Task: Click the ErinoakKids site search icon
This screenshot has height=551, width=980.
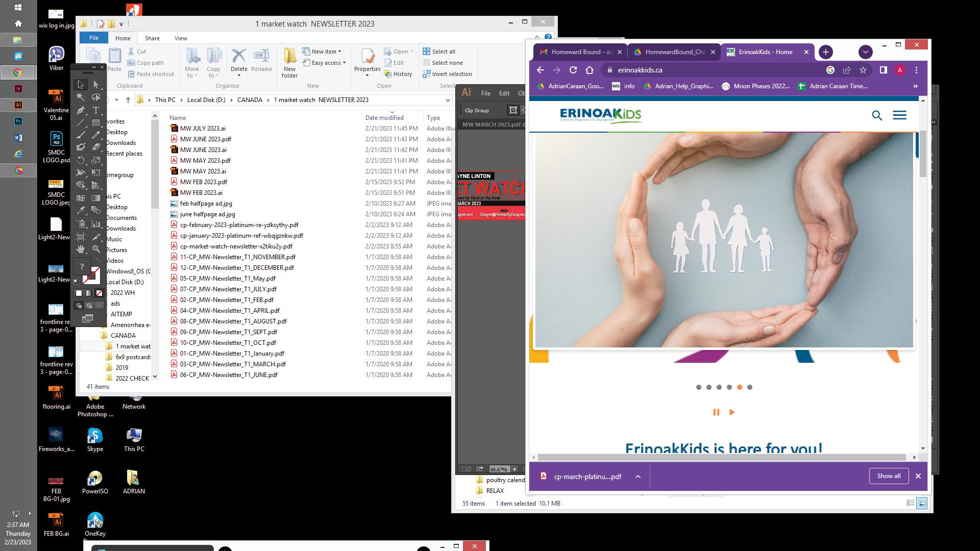Action: (x=877, y=116)
